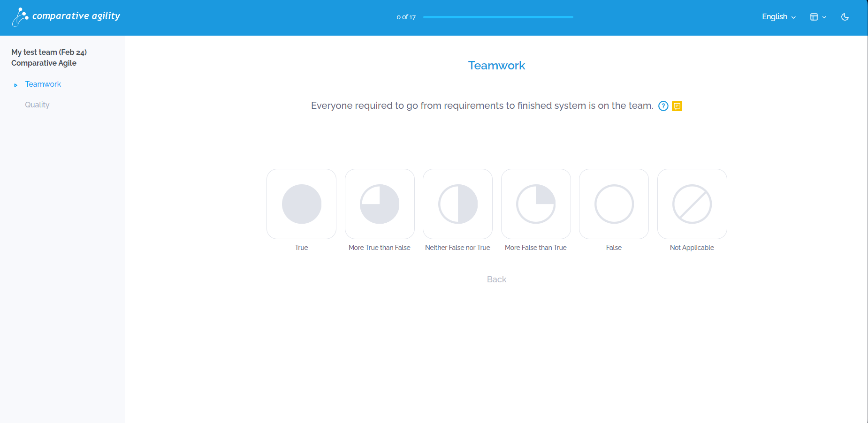Choose the empty circle False icon
The width and height of the screenshot is (868, 423).
(x=614, y=204)
